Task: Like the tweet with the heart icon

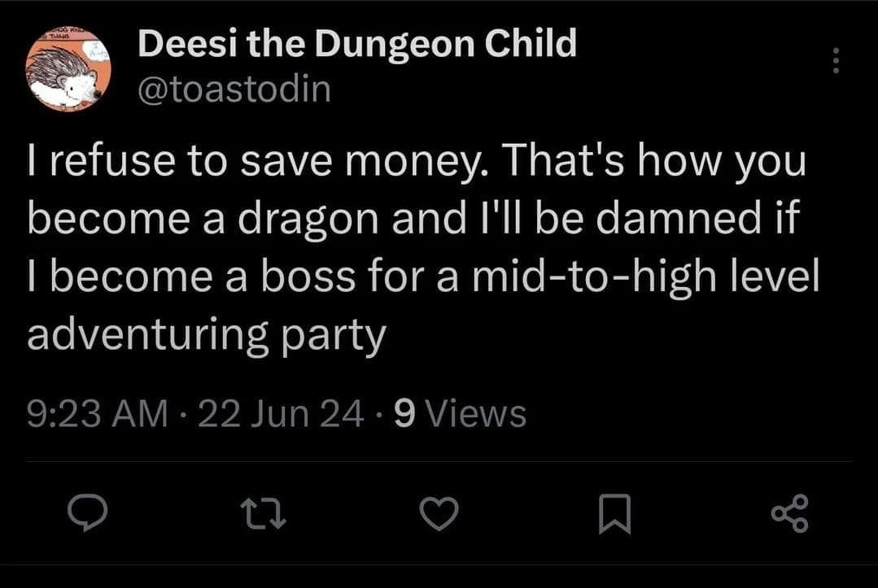Action: tap(439, 512)
